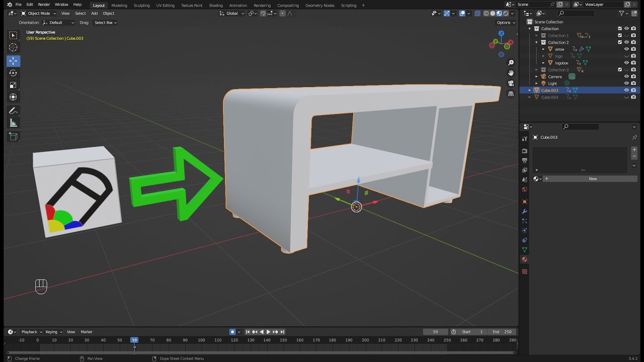Switch perspective/orthographic grid icon

pos(511,94)
